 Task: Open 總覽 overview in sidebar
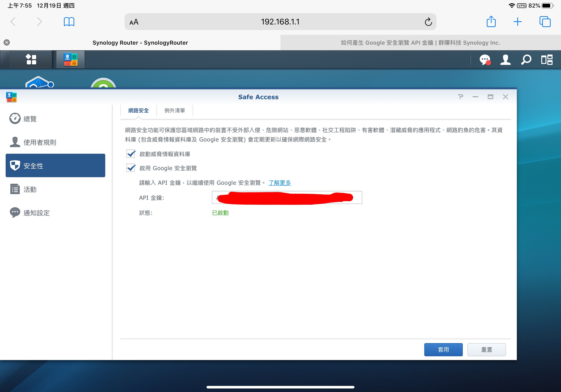tap(55, 119)
